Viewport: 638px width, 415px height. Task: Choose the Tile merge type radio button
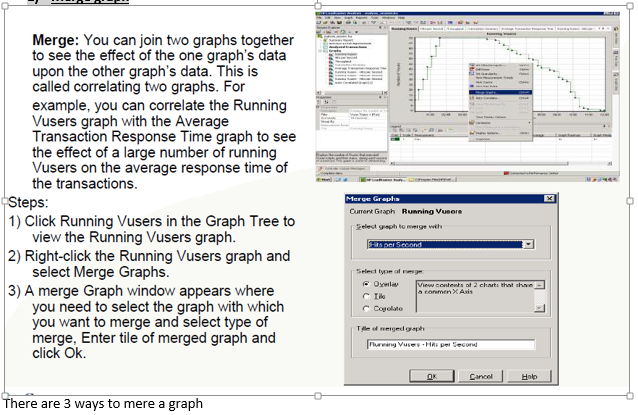tap(366, 296)
